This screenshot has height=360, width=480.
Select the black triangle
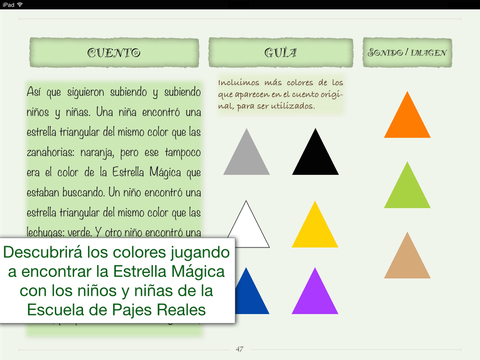tap(315, 152)
